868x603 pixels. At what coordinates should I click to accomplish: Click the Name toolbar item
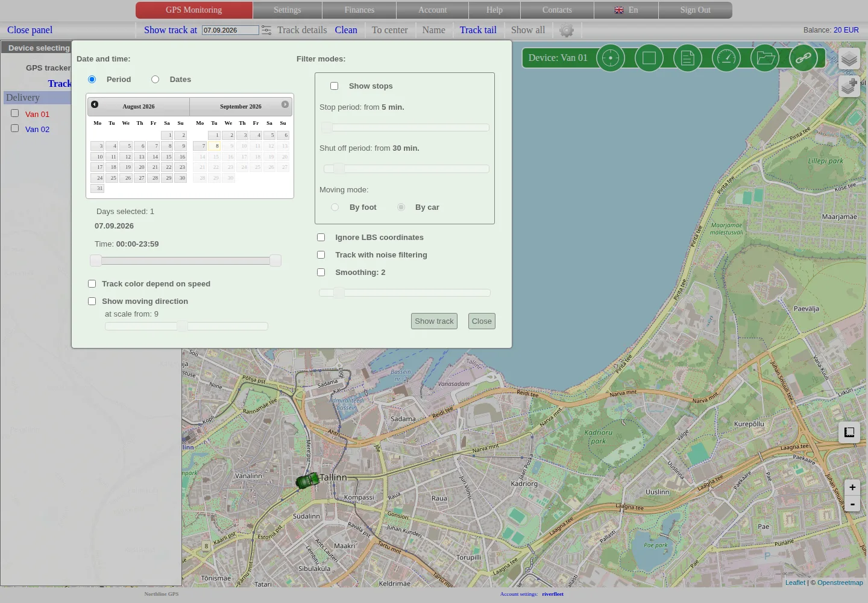[434, 30]
